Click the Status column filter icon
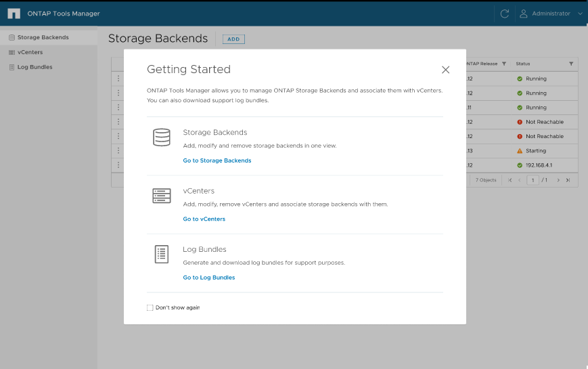 [x=571, y=64]
